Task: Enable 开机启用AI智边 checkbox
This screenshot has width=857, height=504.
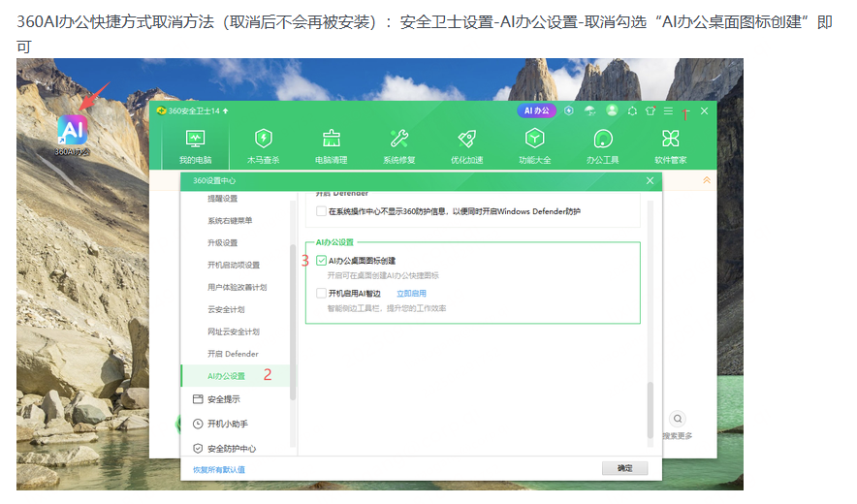Action: pyautogui.click(x=321, y=293)
